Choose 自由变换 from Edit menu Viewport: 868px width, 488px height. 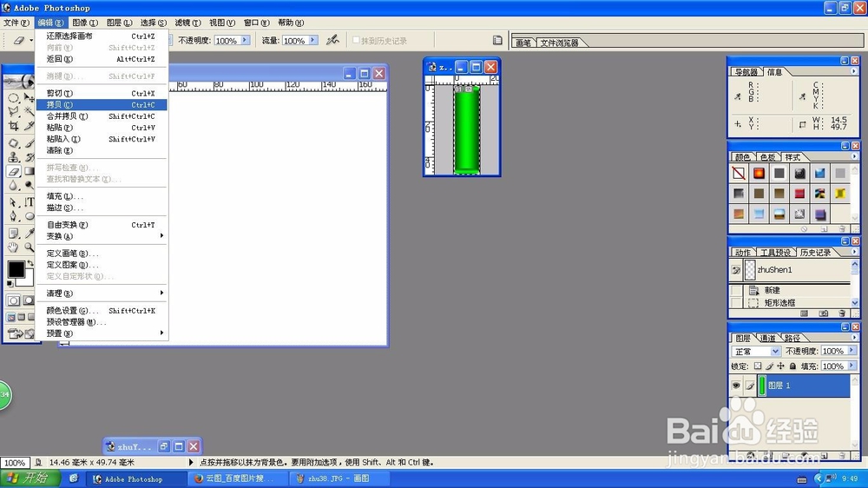pos(102,225)
